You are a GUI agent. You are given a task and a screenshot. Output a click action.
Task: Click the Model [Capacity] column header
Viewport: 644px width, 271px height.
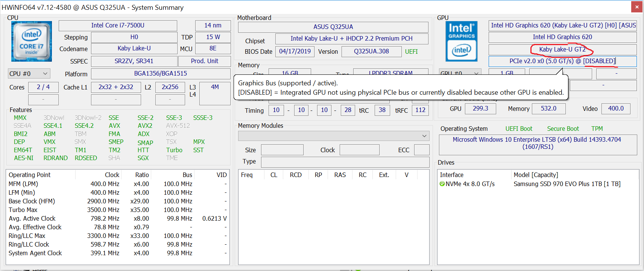536,175
